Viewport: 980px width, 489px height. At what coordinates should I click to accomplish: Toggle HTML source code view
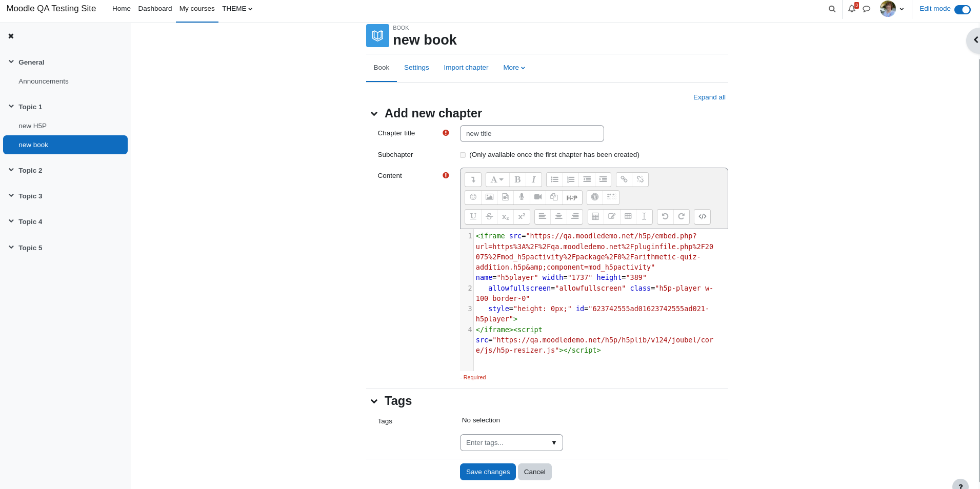[702, 217]
